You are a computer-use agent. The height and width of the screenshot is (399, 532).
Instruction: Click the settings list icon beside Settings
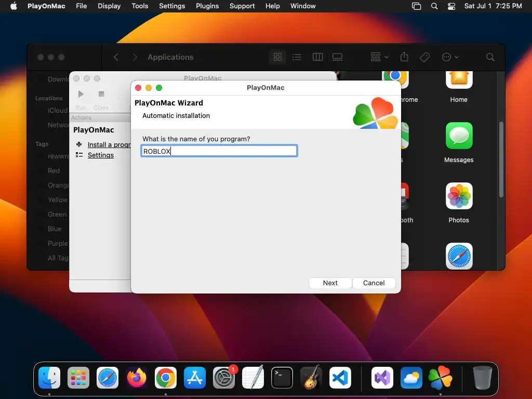79,155
